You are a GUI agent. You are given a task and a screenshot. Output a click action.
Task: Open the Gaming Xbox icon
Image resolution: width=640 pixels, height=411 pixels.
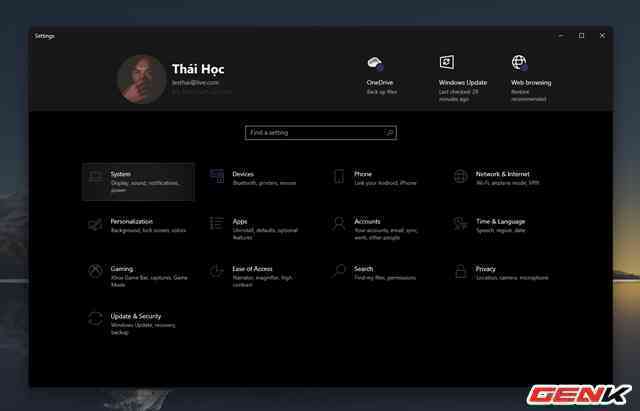pyautogui.click(x=95, y=271)
